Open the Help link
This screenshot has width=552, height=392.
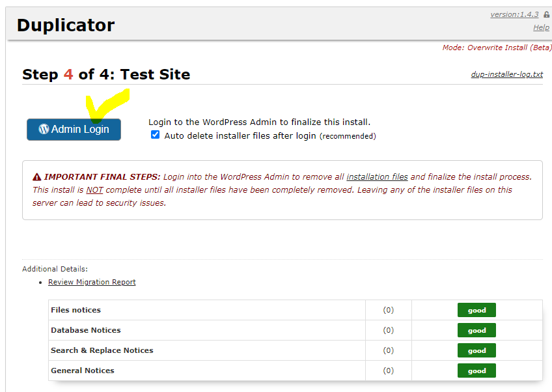[x=541, y=27]
